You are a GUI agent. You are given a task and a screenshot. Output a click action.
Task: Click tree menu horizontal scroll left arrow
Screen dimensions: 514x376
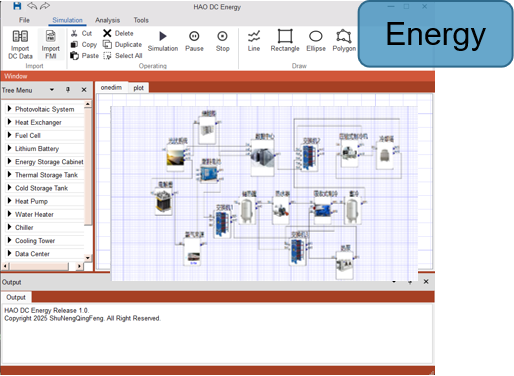click(5, 266)
